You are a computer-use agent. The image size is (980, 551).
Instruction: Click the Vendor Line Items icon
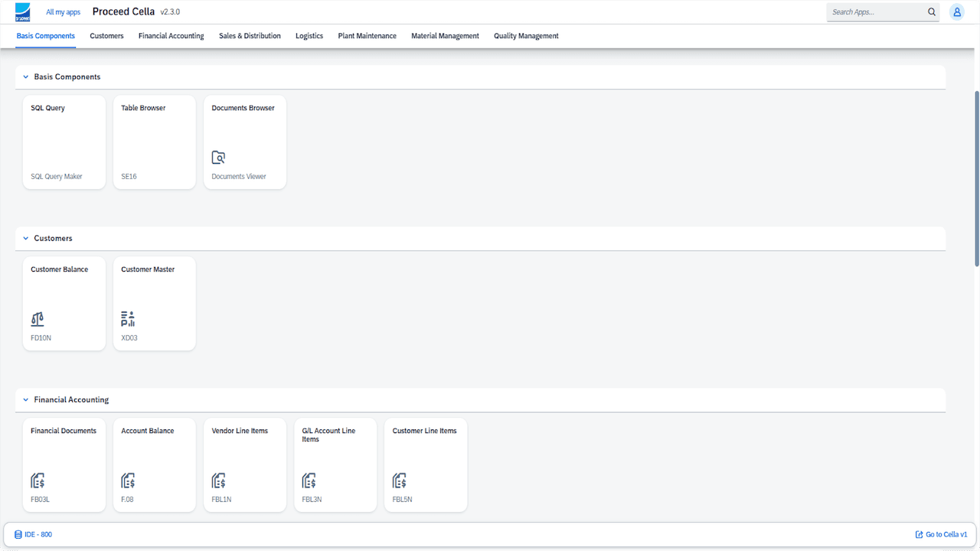click(218, 481)
